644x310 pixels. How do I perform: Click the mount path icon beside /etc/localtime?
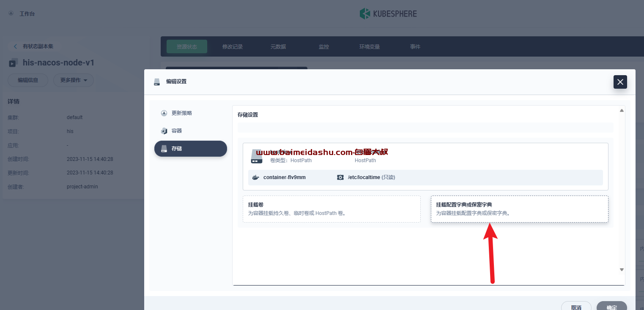coord(340,177)
